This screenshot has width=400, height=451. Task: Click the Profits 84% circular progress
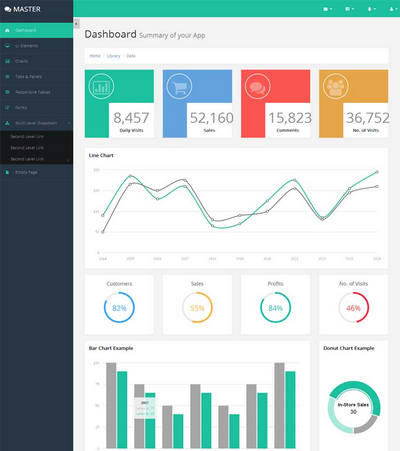click(275, 307)
